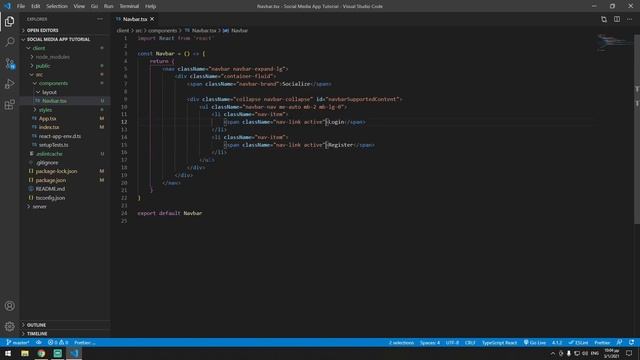The width and height of the screenshot is (640, 360).
Task: Click the src breadcrumb segment
Action: [138, 30]
